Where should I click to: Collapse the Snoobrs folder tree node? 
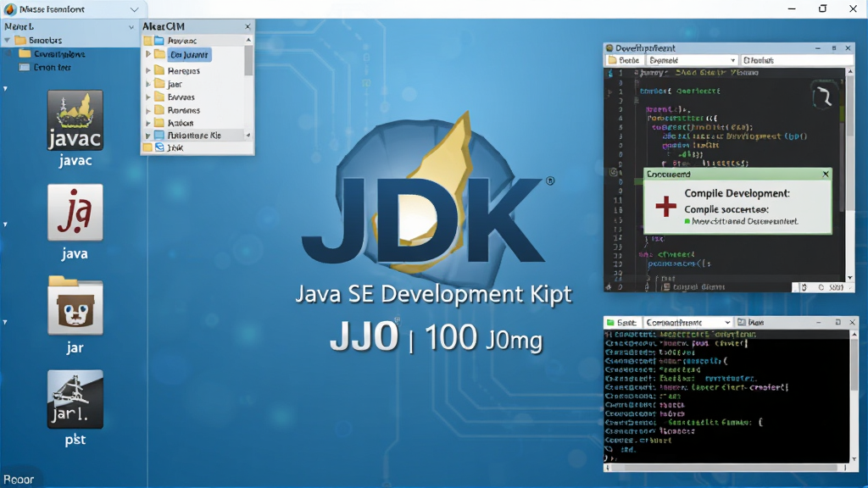7,41
